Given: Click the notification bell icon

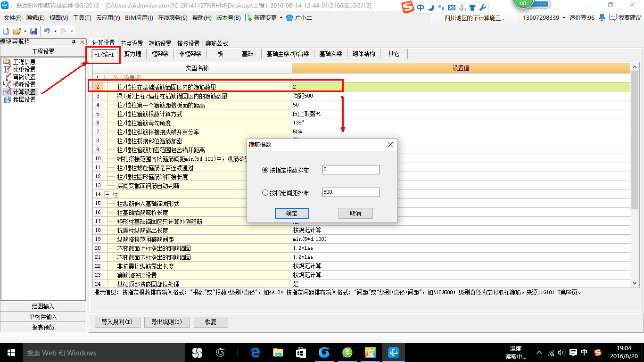Looking at the screenshot, I should coord(602,17).
